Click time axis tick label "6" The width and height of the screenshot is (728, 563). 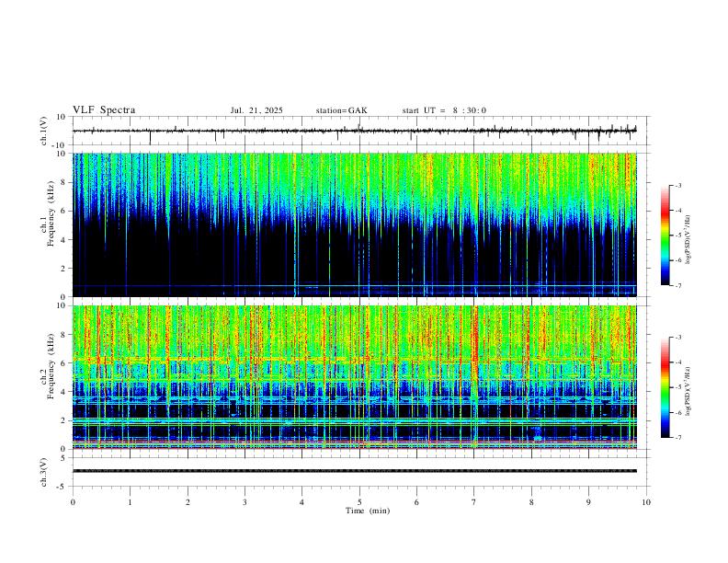point(417,502)
